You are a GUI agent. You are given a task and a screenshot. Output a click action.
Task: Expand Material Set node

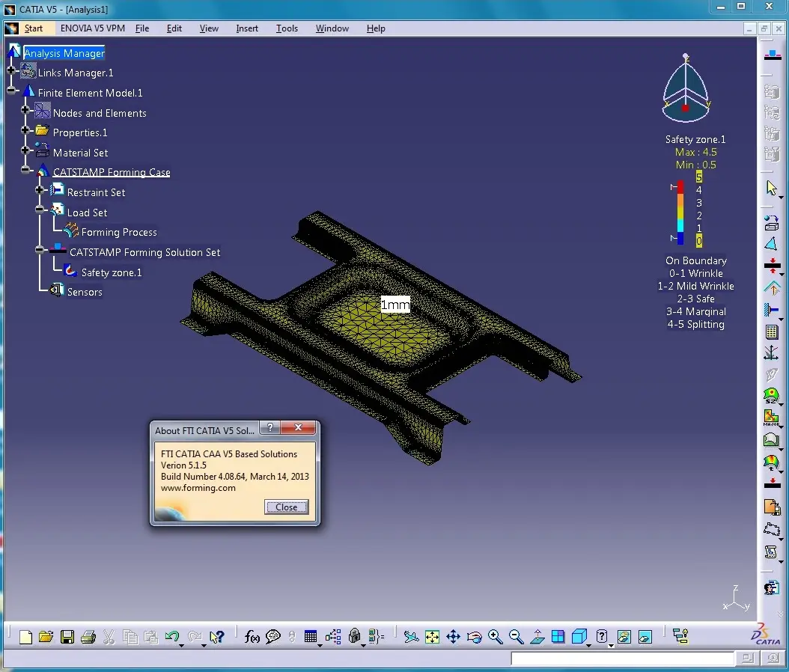pyautogui.click(x=25, y=150)
